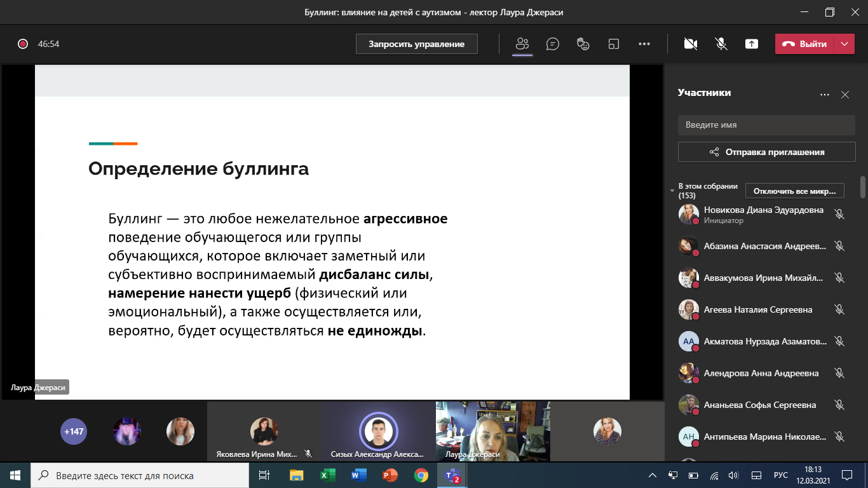Open the +147 additional participants bubble
This screenshot has height=488, width=868.
click(73, 431)
